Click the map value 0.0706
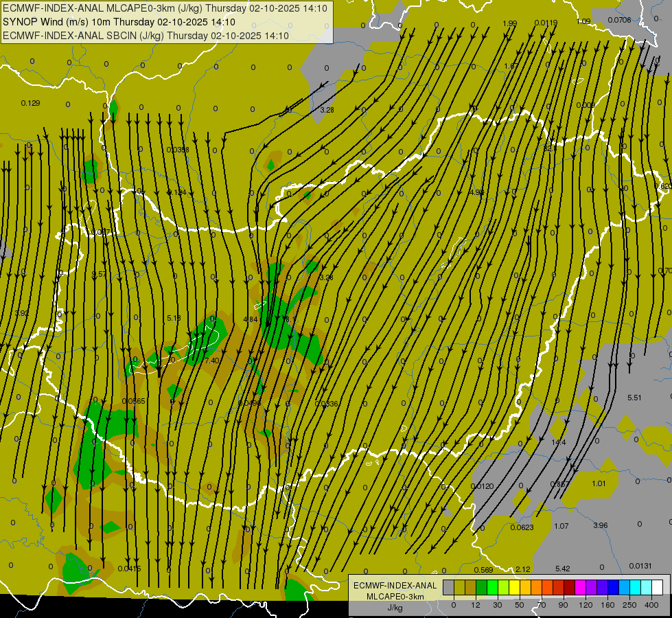672x618 pixels. 619,20
